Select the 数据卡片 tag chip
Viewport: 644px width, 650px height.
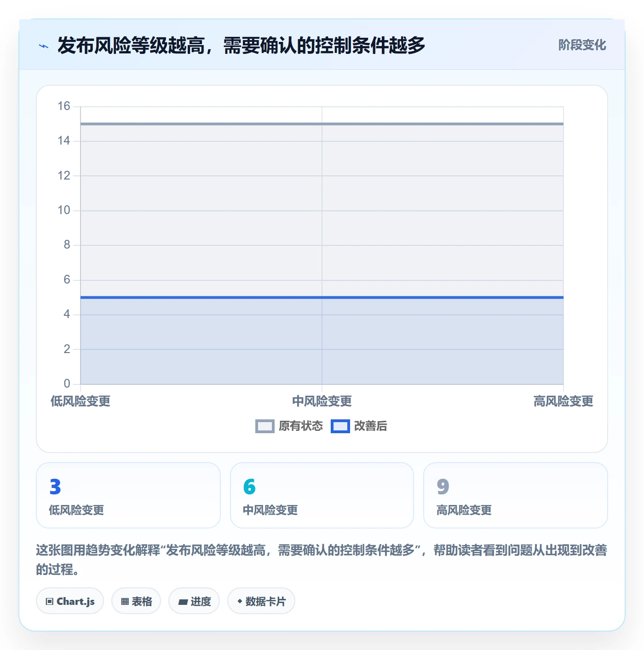point(261,601)
